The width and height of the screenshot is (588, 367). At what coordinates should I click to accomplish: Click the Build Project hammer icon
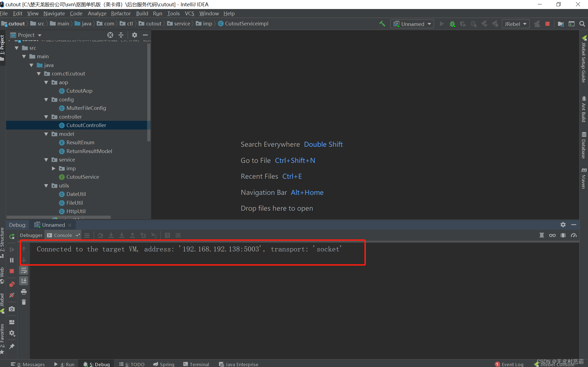[382, 24]
